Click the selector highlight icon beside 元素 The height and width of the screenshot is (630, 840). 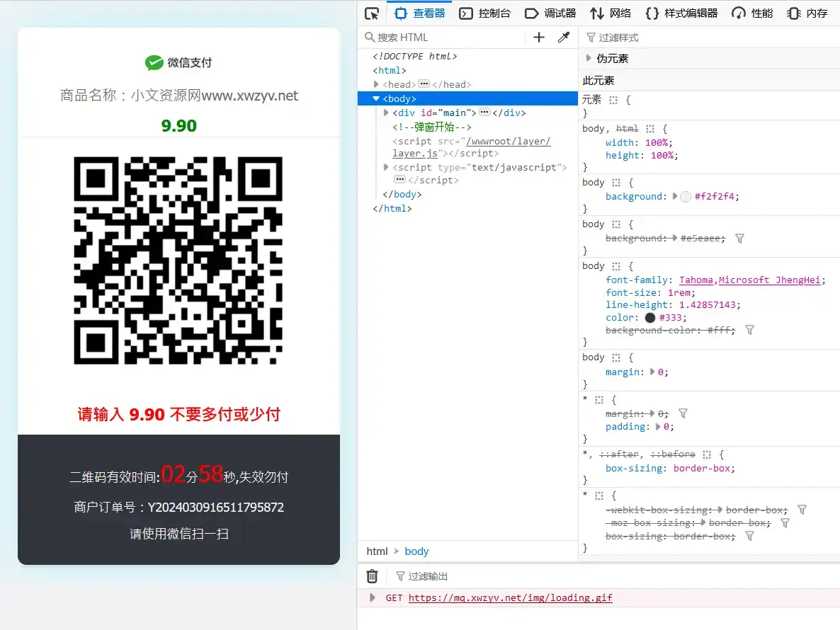[x=613, y=100]
